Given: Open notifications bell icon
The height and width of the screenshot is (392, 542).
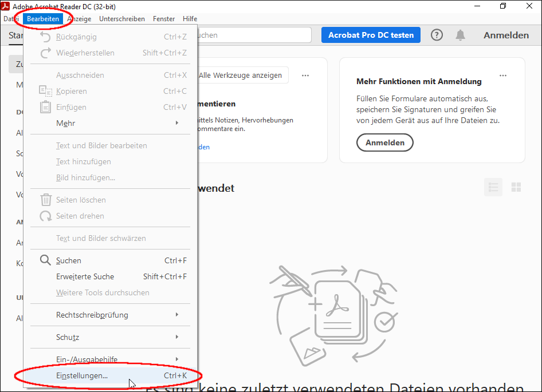Looking at the screenshot, I should click(460, 35).
